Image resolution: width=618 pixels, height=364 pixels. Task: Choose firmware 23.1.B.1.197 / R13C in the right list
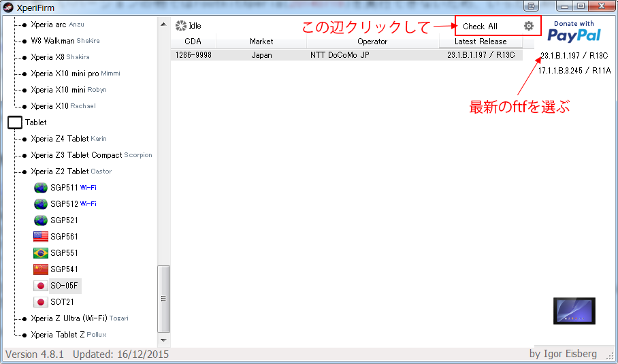pyautogui.click(x=574, y=56)
